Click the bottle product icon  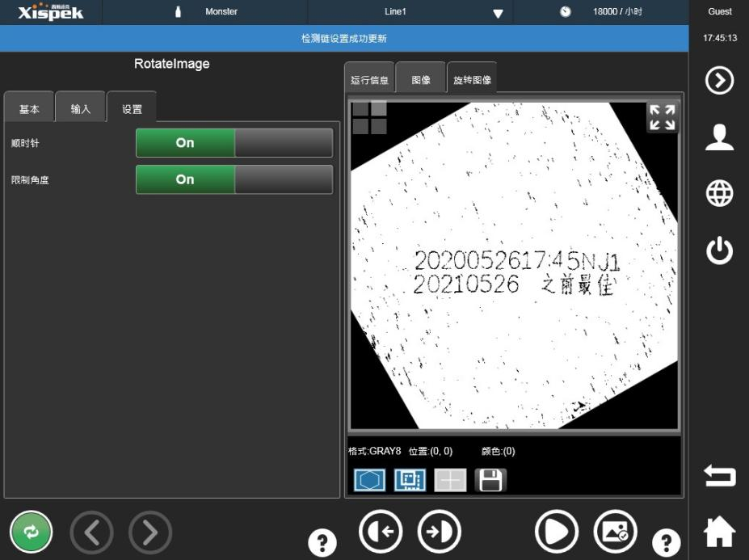pyautogui.click(x=179, y=11)
